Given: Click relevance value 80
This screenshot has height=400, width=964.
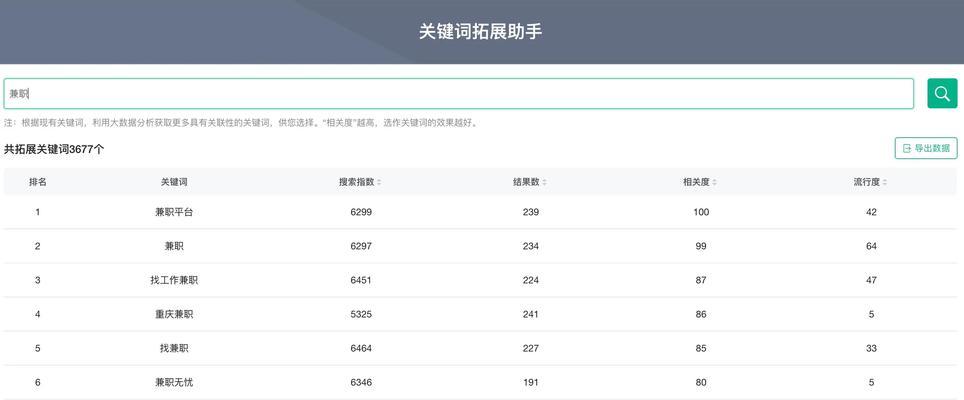Looking at the screenshot, I should (x=701, y=382).
